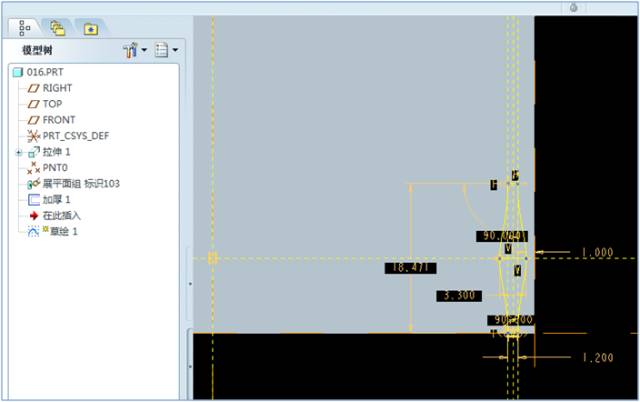Screen dimensions: 640x402
Task: Click the PNT0 datum point icon
Action: click(x=33, y=168)
